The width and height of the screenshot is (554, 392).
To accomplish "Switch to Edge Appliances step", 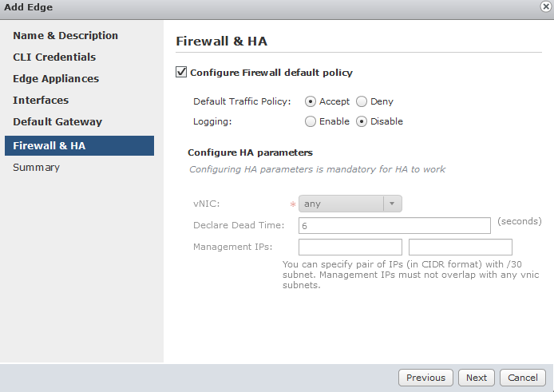I will pos(56,79).
